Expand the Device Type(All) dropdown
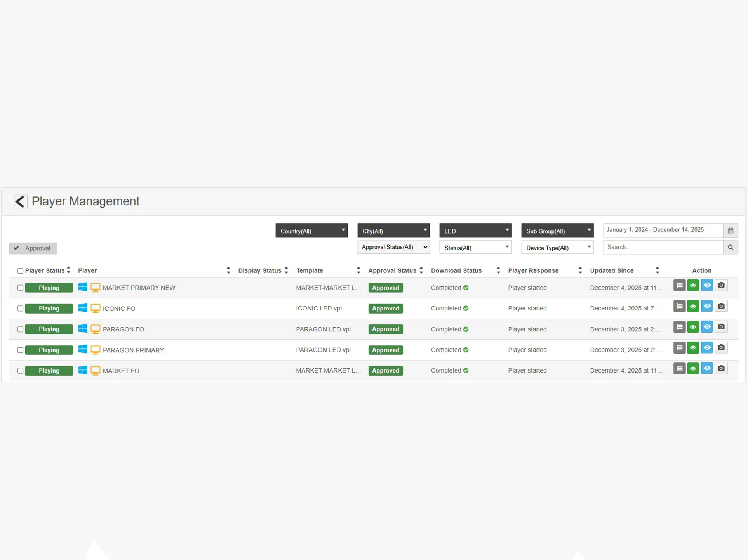The width and height of the screenshot is (748, 560). pos(557,248)
